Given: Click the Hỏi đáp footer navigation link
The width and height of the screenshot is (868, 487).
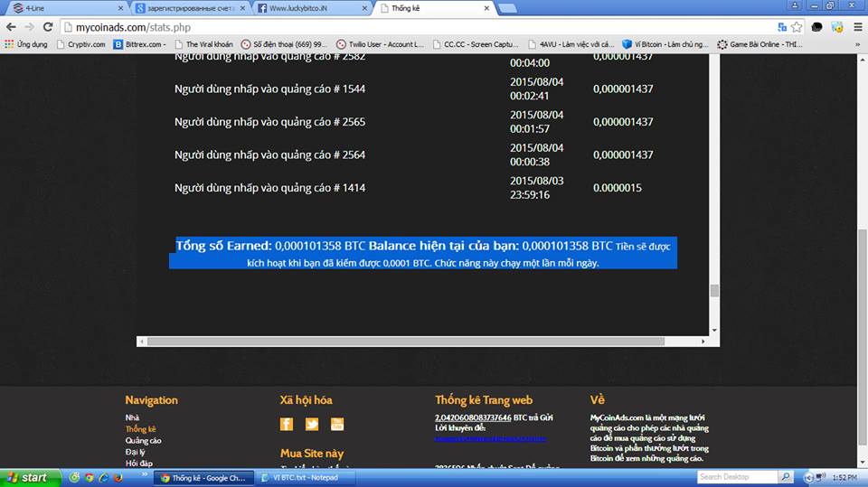Looking at the screenshot, I should coord(139,464).
